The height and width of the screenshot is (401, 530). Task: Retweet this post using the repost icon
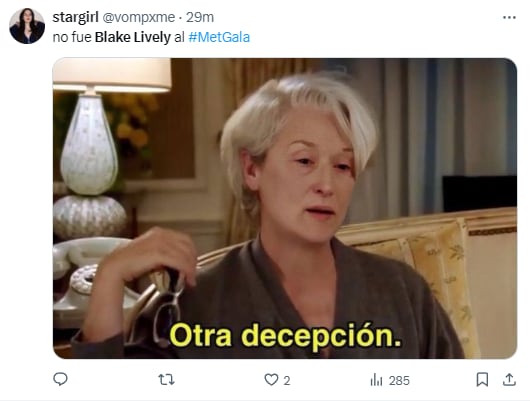point(167,380)
